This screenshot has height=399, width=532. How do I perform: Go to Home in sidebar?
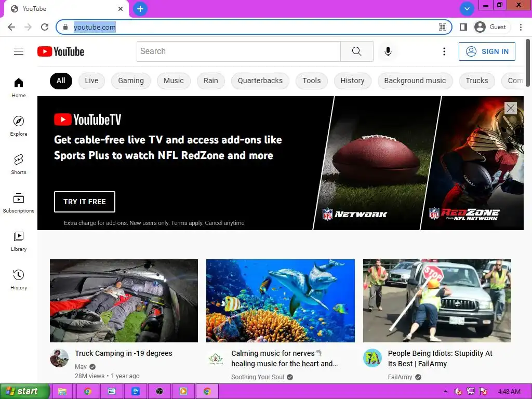click(19, 87)
